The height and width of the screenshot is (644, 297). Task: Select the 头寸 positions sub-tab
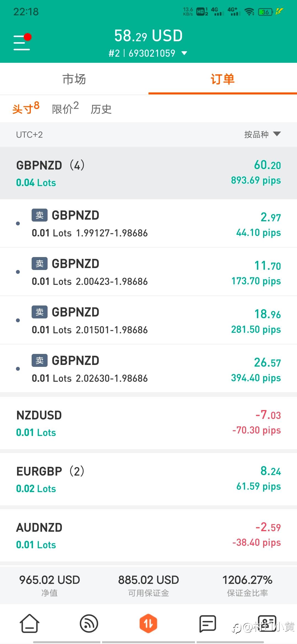pos(26,108)
